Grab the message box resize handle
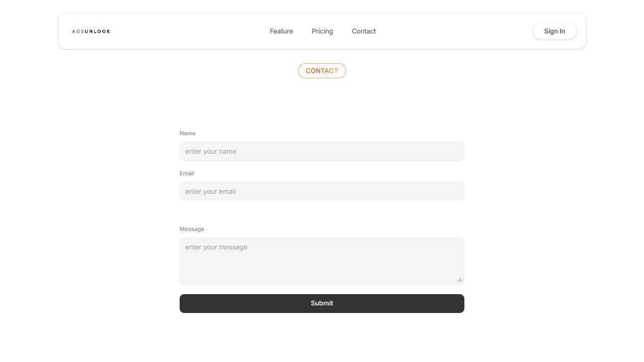This screenshot has height=362, width=644. pyautogui.click(x=459, y=280)
